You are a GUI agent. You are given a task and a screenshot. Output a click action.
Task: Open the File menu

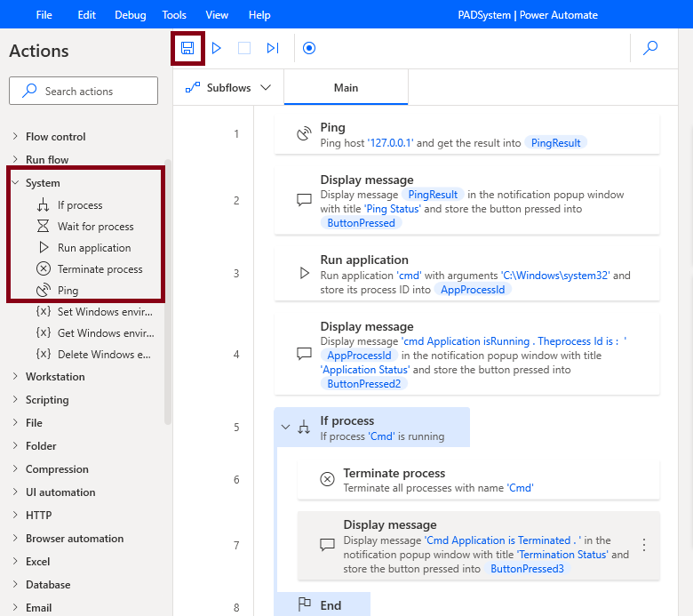(44, 14)
